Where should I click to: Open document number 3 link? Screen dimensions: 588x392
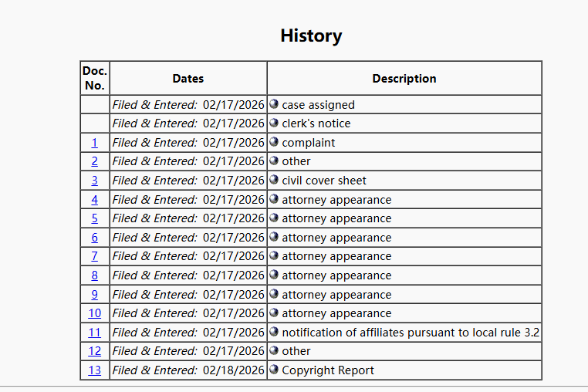[x=95, y=181]
